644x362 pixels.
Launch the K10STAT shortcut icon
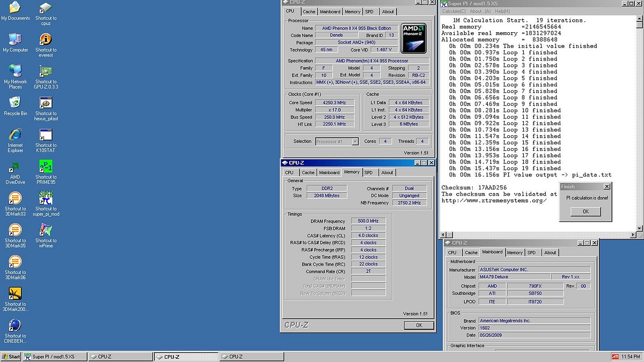coord(46,135)
